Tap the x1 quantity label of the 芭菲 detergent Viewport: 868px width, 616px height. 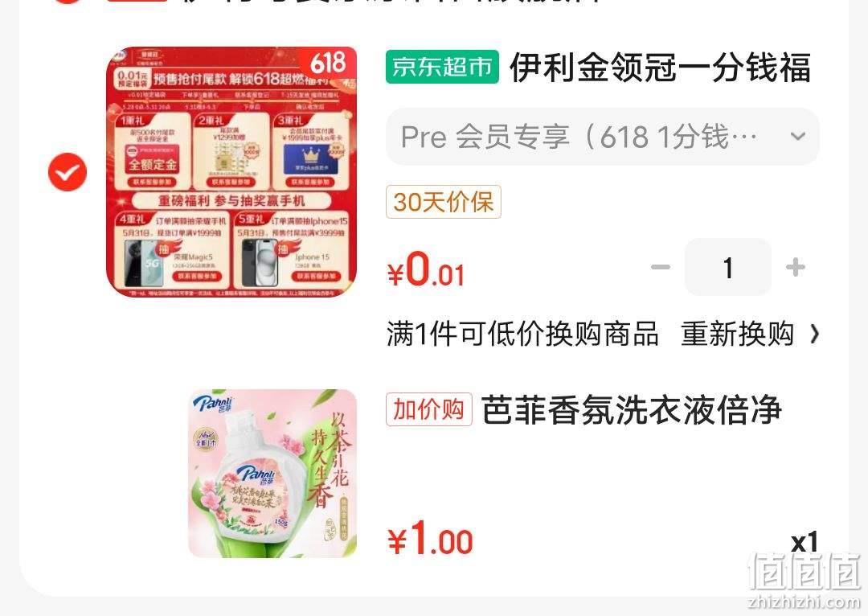coord(805,542)
